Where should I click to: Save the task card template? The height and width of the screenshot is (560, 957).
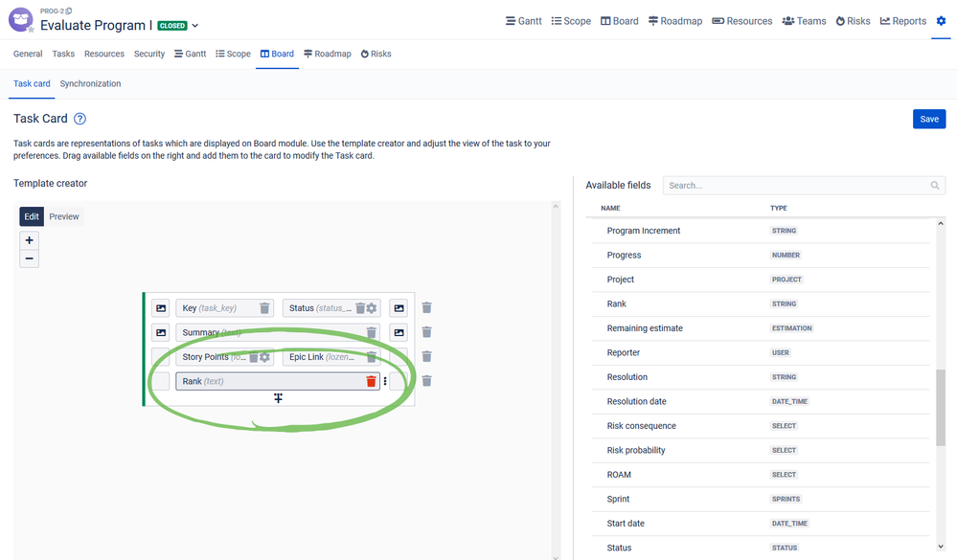(x=929, y=119)
